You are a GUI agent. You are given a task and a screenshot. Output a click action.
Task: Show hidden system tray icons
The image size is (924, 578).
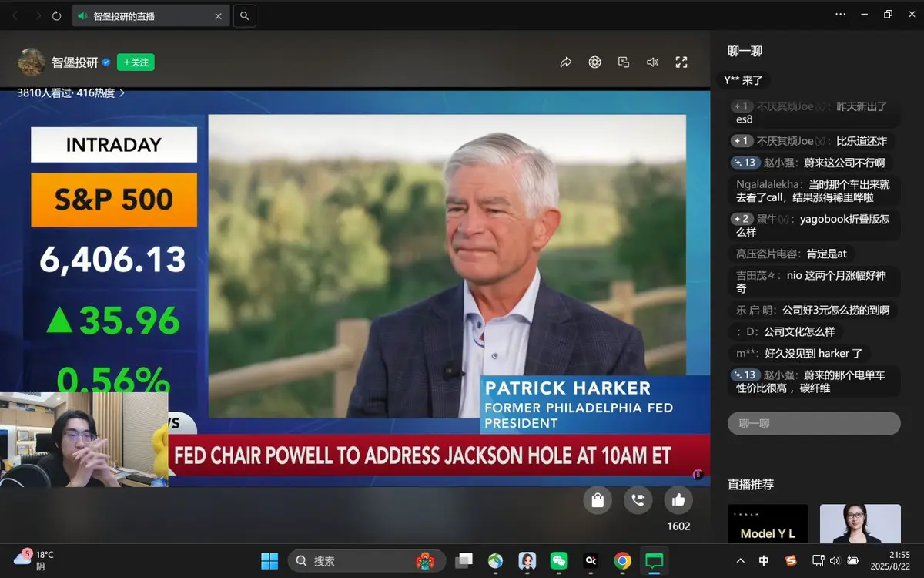741,560
